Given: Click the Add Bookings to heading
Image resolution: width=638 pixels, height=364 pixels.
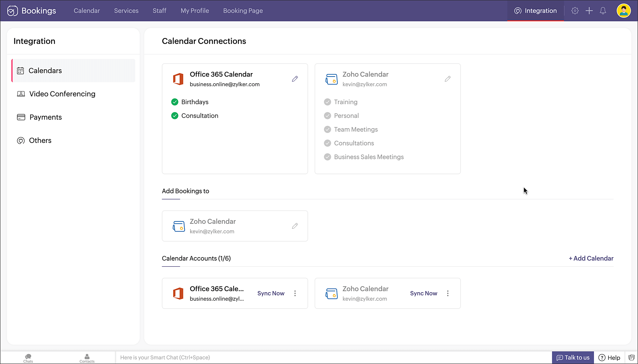Looking at the screenshot, I should (185, 191).
